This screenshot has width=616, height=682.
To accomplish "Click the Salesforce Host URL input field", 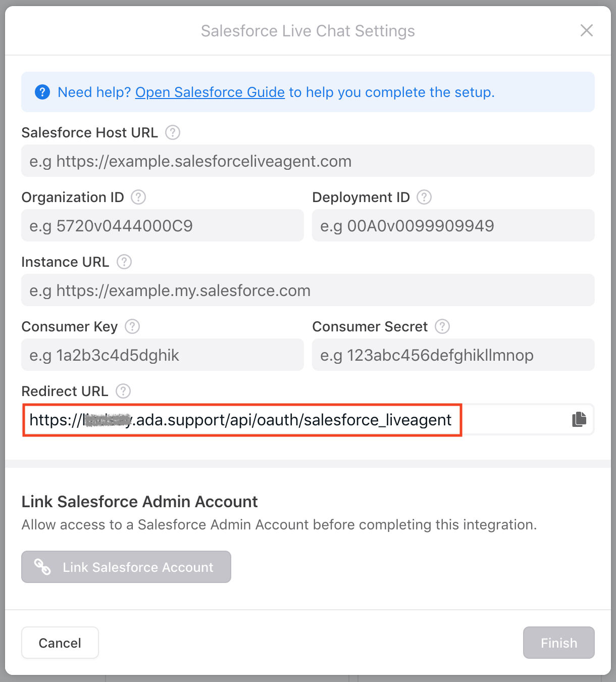I will [307, 161].
